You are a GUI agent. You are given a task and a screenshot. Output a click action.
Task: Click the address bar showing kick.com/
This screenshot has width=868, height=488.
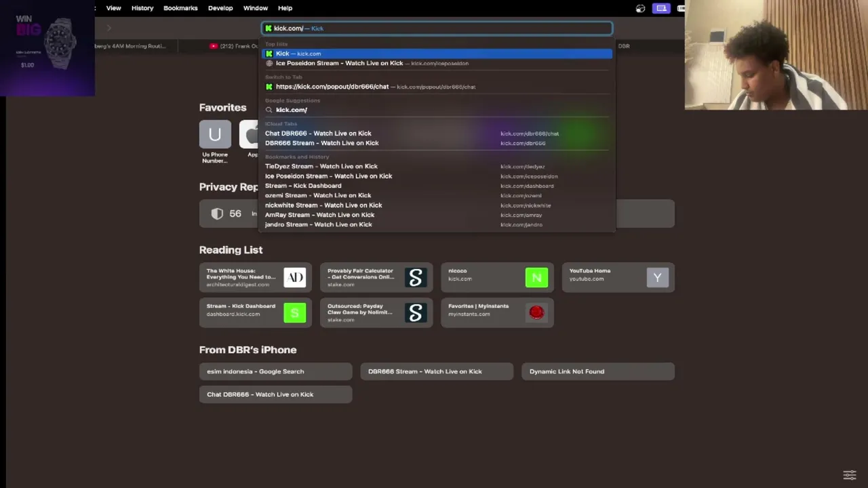[x=437, y=28]
